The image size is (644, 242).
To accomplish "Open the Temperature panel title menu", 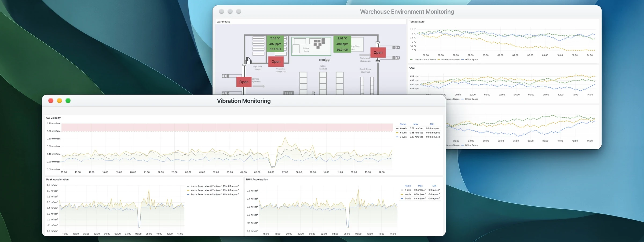I will pyautogui.click(x=417, y=22).
